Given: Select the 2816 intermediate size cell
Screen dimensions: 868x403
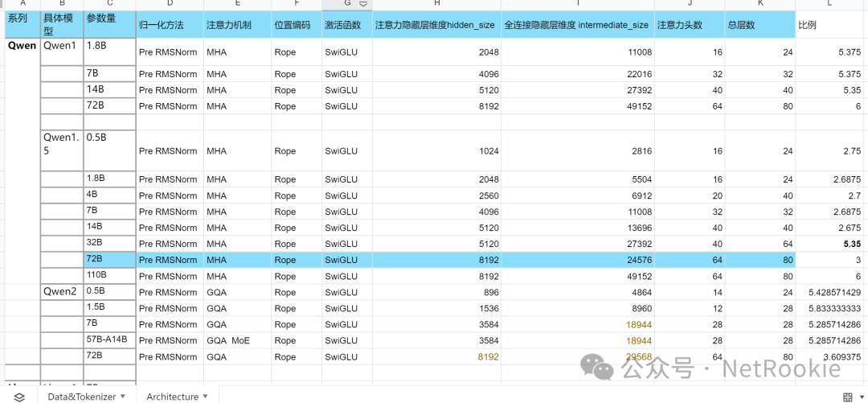Looking at the screenshot, I should 578,150.
